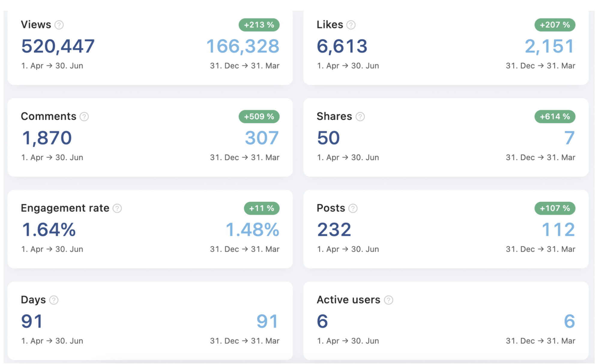Open the Likes comparison period selector
The image size is (600, 364).
coord(540,66)
